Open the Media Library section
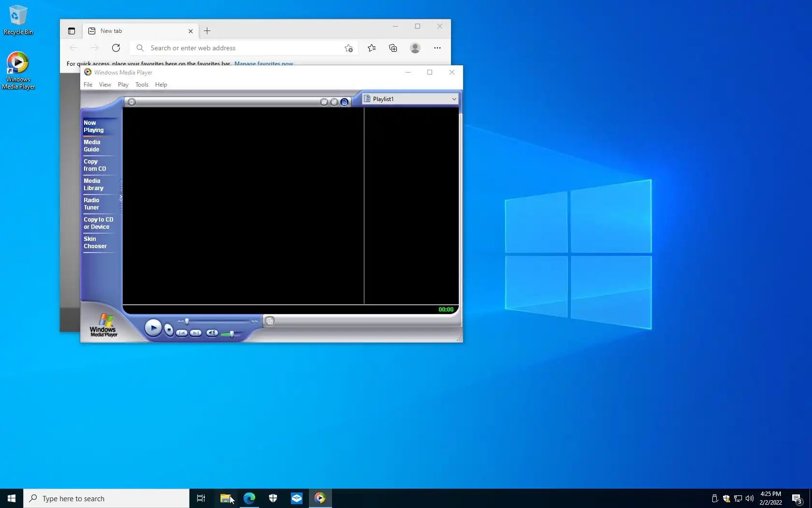The width and height of the screenshot is (812, 508). tap(100, 184)
